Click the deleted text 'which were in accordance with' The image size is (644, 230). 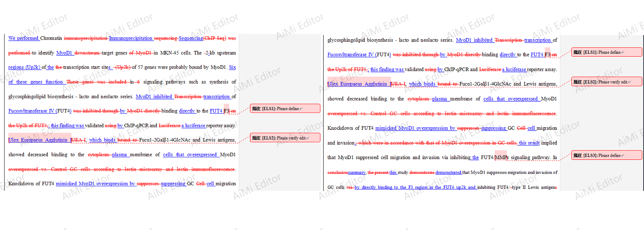click(391, 143)
